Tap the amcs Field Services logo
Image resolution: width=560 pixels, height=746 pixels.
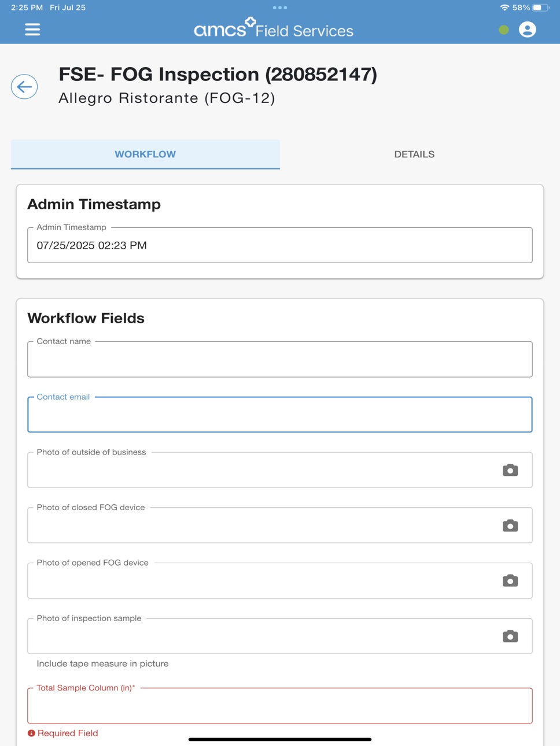(274, 28)
